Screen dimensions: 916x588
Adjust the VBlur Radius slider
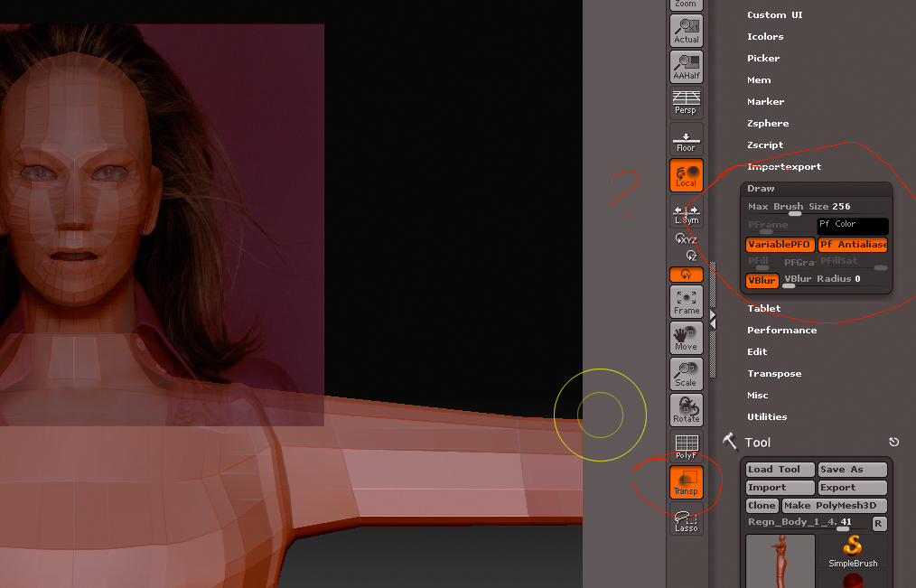[x=835, y=280]
